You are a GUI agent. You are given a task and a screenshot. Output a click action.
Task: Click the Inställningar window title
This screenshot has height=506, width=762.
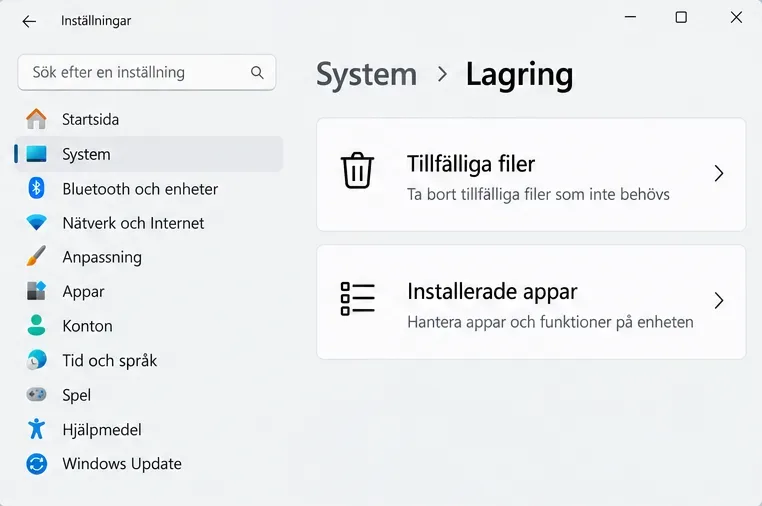(x=96, y=21)
